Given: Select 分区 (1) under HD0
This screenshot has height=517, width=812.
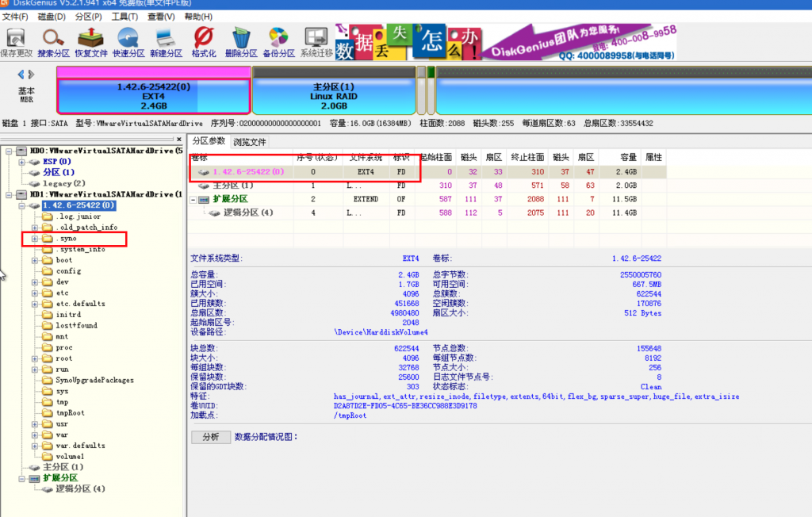Looking at the screenshot, I should 59,172.
